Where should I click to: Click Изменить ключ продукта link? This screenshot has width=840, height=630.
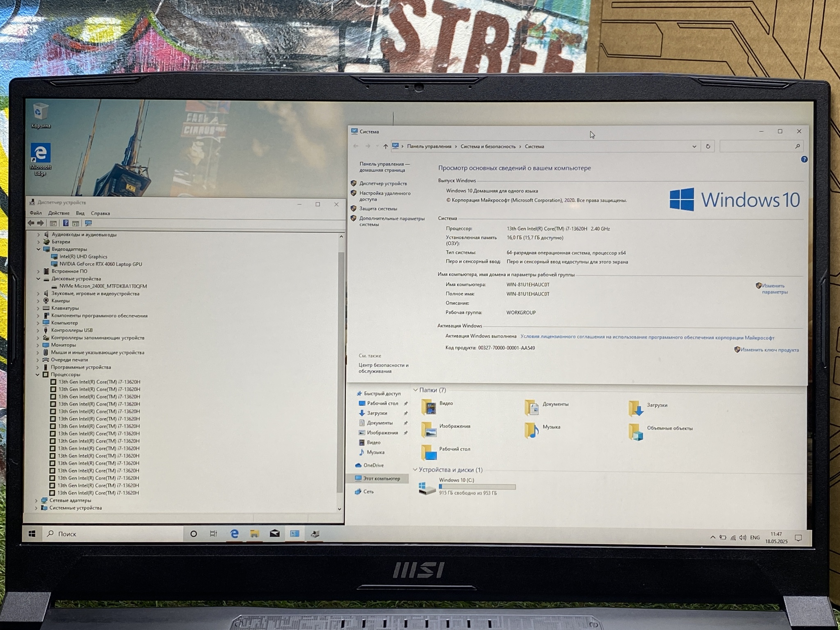[769, 350]
